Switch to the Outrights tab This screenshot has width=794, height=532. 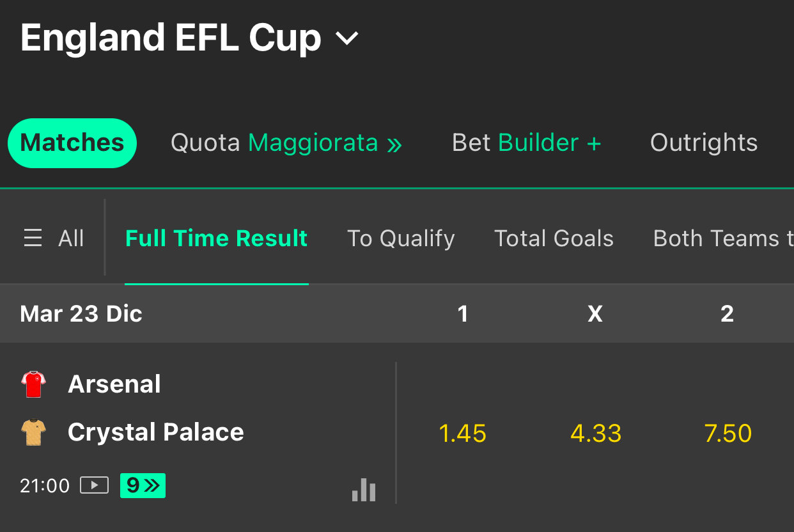(704, 143)
